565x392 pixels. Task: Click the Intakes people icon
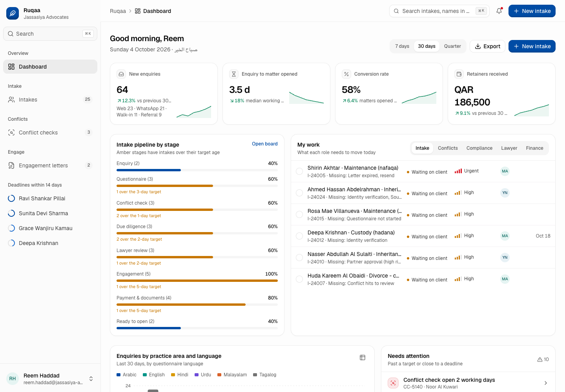point(11,100)
